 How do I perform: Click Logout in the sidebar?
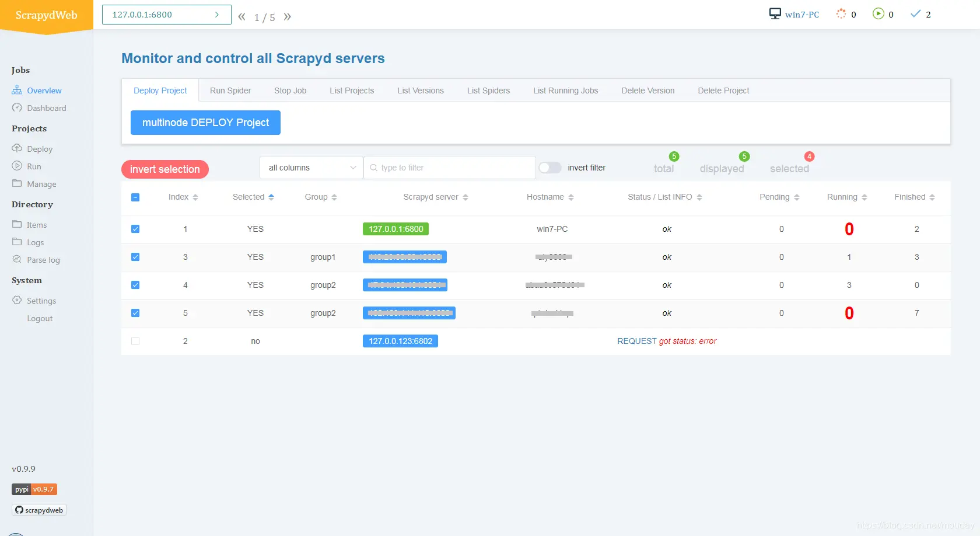pyautogui.click(x=40, y=318)
